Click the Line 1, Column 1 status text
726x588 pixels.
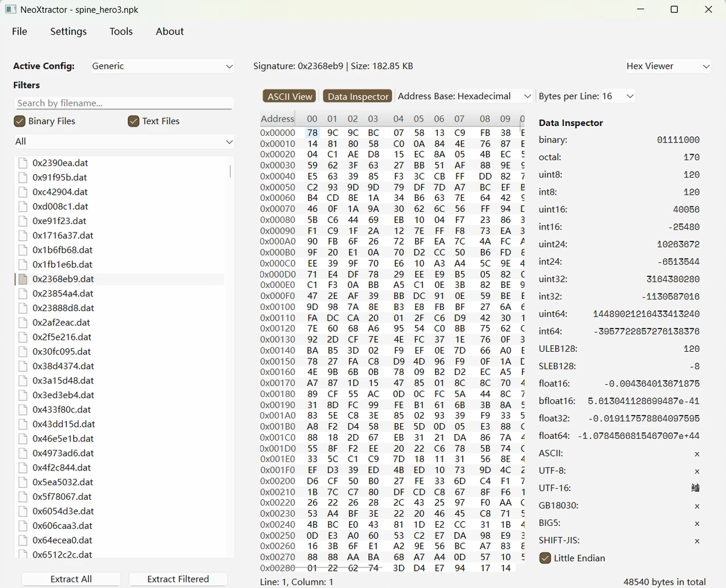(x=297, y=581)
